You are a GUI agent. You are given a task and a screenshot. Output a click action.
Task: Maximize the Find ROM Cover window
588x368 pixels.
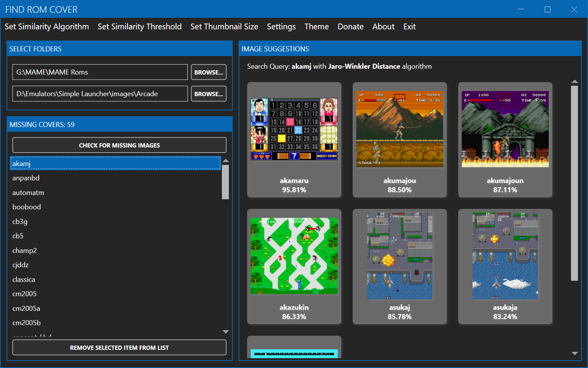point(547,9)
